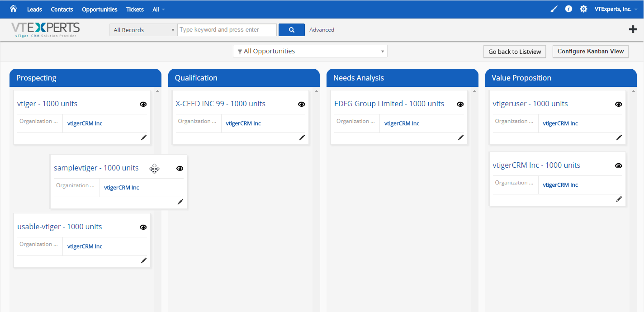Click vtigerCRM Inc organization on samplevtiger card
Image resolution: width=644 pixels, height=312 pixels.
click(122, 188)
